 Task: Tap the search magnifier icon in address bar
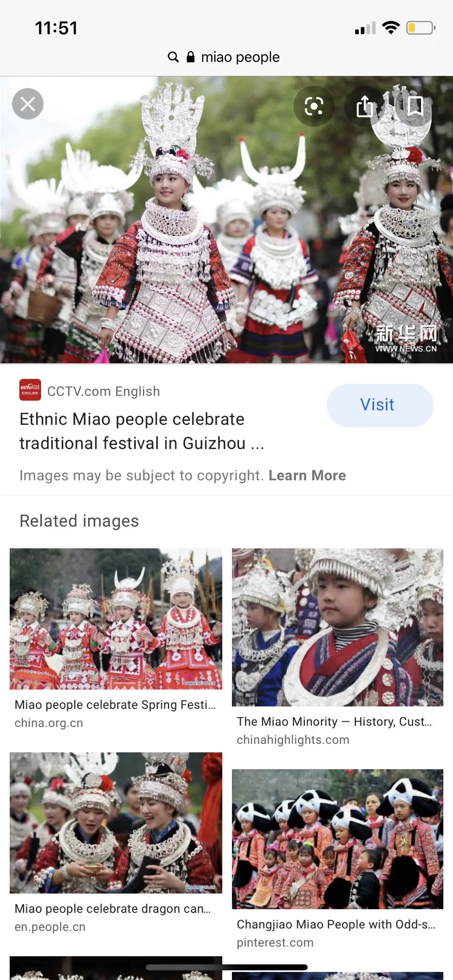pyautogui.click(x=173, y=57)
